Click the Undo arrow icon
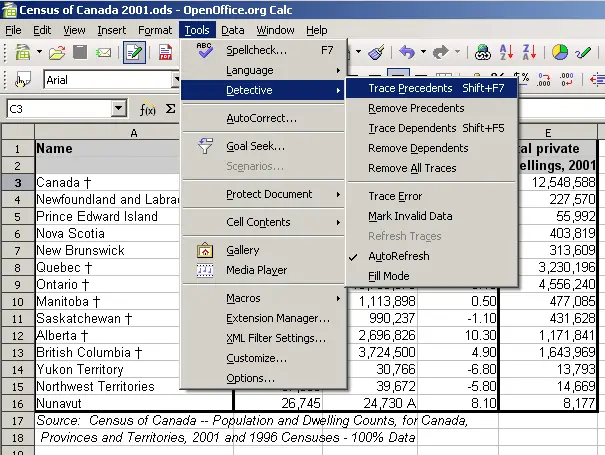 406,52
